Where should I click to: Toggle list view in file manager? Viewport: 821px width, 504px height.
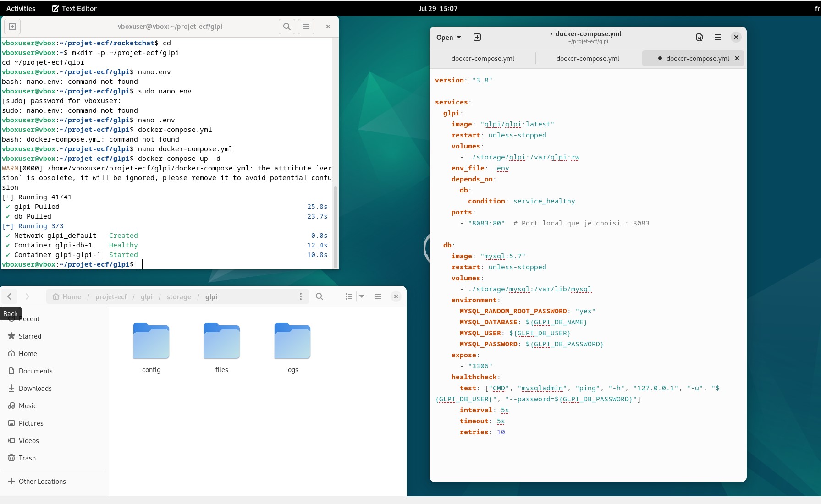[349, 296]
